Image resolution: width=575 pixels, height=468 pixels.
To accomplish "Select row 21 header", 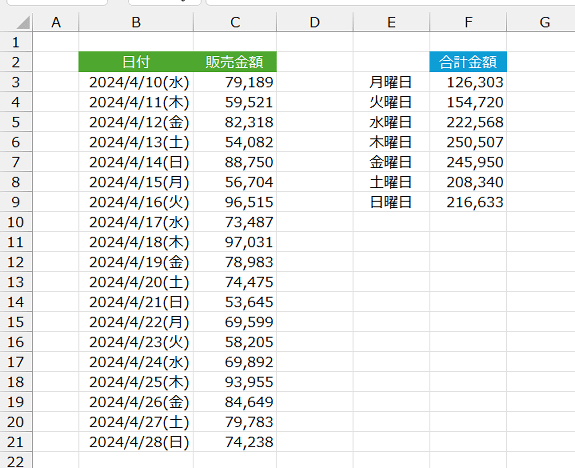I will 16,442.
